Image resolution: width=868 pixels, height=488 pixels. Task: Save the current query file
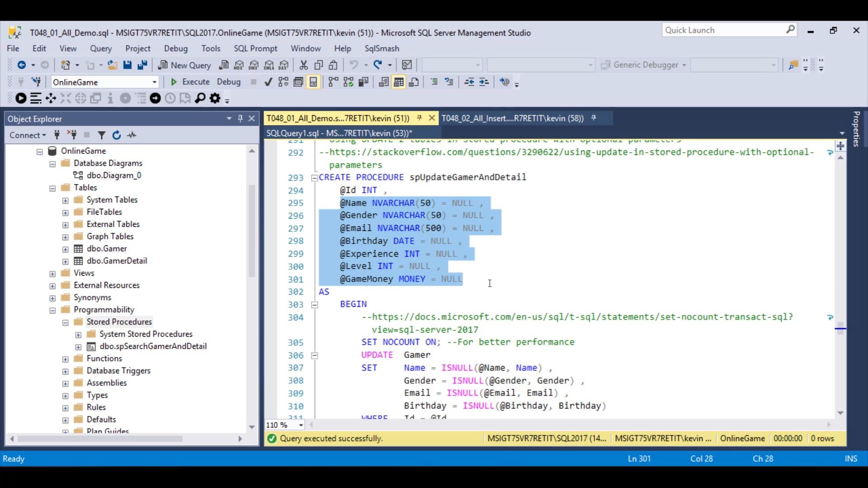pyautogui.click(x=127, y=65)
